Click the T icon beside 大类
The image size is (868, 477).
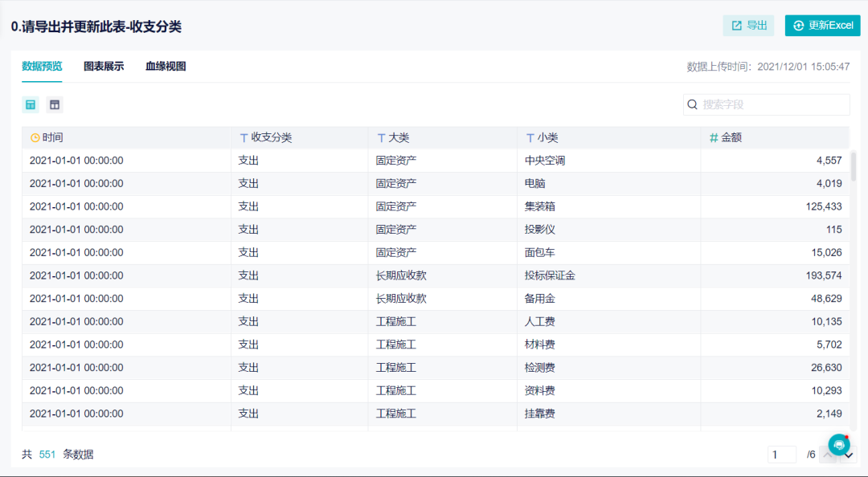381,138
